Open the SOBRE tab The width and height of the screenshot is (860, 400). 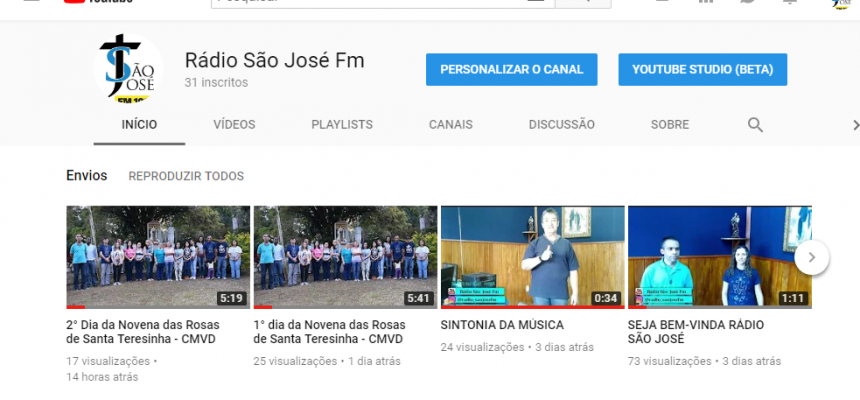670,125
